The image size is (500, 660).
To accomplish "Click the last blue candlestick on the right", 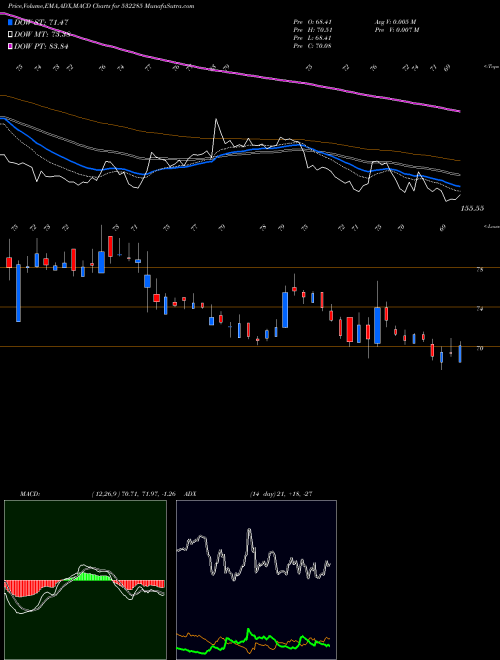I will point(460,354).
